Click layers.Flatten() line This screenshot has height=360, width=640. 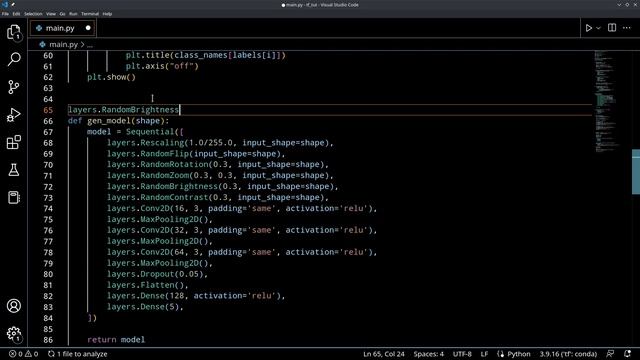[147, 285]
